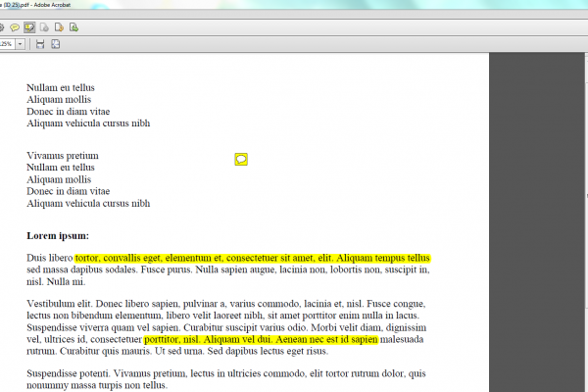Click the zoom percentage input field
Screen dimensions: 588x392
pyautogui.click(x=6, y=44)
